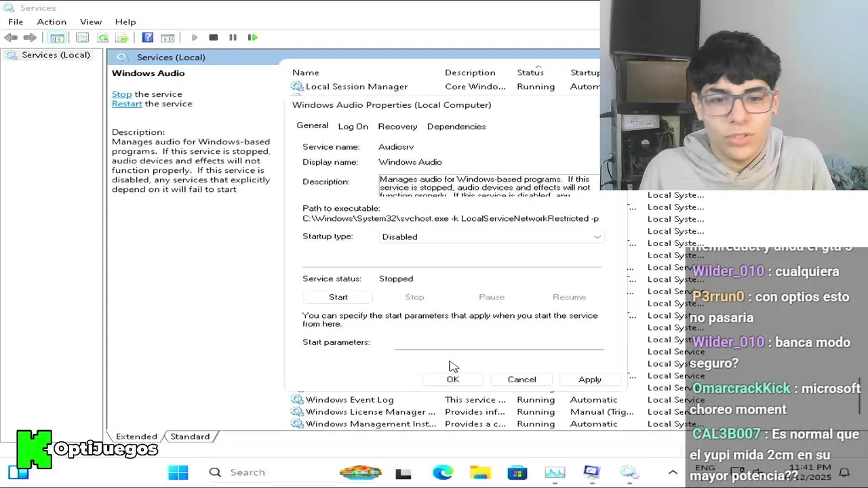Click the Pause Service toolbar icon
Screen dimensions: 868x488
(x=233, y=37)
